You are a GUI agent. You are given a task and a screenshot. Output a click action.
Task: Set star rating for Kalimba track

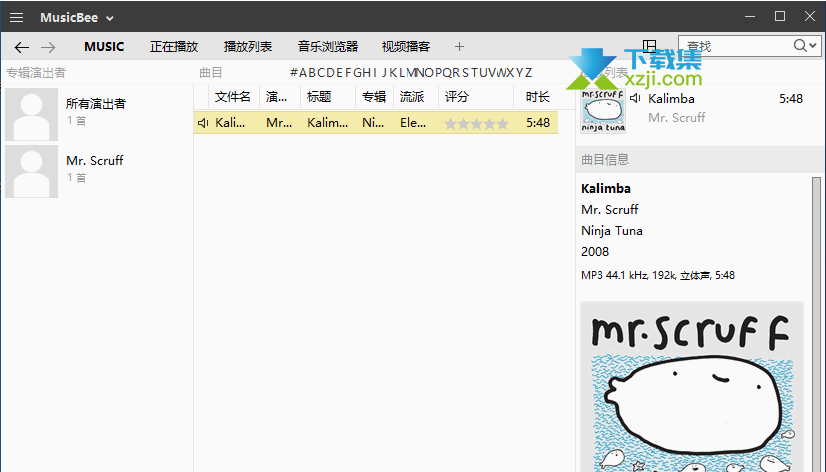tap(476, 124)
